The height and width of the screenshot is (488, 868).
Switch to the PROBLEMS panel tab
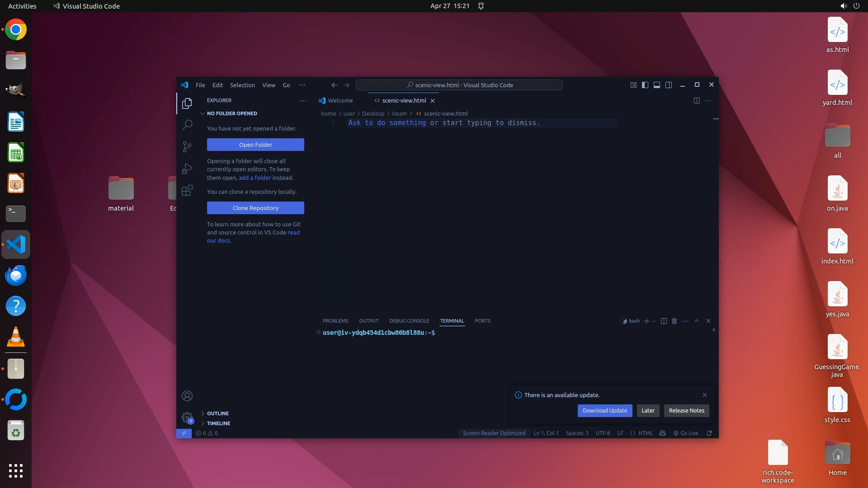(335, 321)
